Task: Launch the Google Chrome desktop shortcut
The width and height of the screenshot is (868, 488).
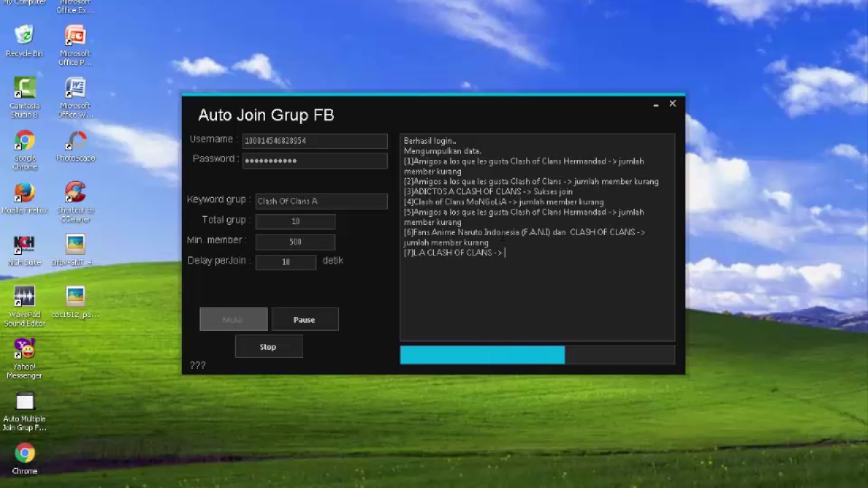Action: tap(24, 150)
